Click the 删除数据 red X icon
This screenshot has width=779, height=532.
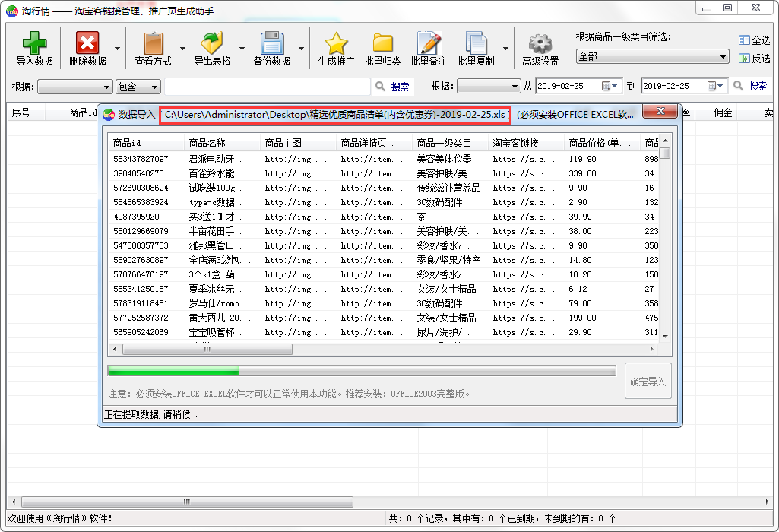coord(87,43)
